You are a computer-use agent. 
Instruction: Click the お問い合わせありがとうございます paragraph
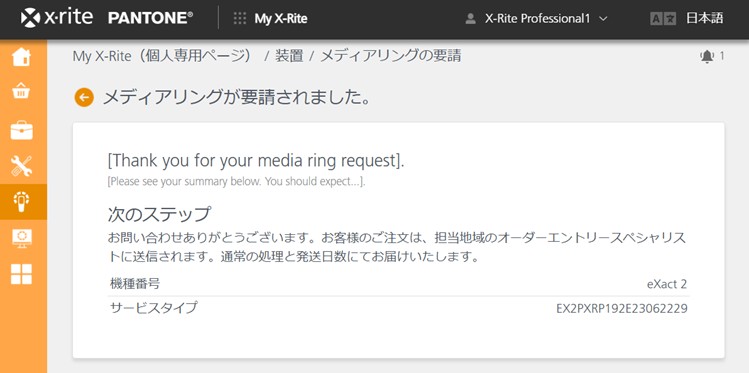pos(398,247)
